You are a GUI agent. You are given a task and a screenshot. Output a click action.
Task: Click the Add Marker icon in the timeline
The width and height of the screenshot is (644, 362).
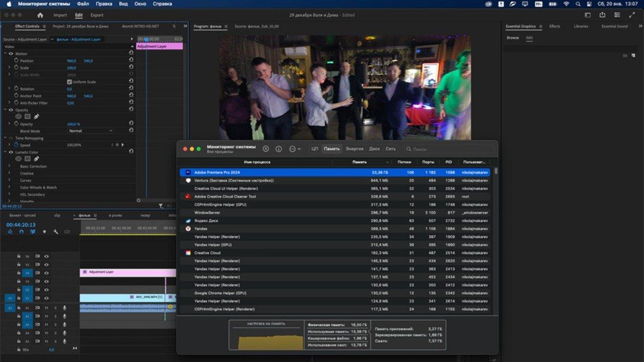tap(45, 231)
